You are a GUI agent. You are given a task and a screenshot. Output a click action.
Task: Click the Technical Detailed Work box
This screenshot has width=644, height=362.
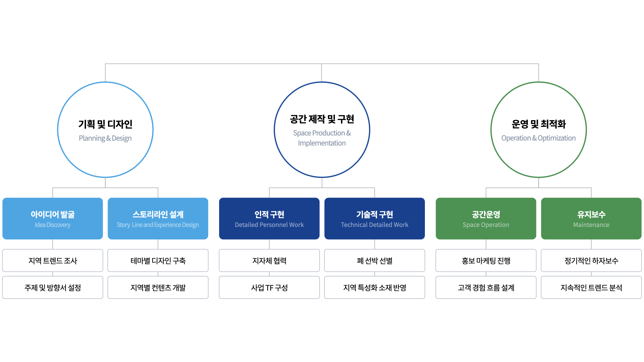375,218
